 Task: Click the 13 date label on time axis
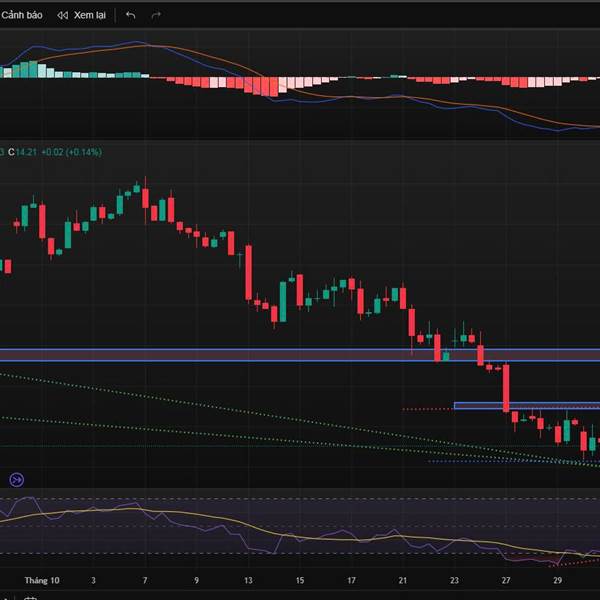coord(248,580)
